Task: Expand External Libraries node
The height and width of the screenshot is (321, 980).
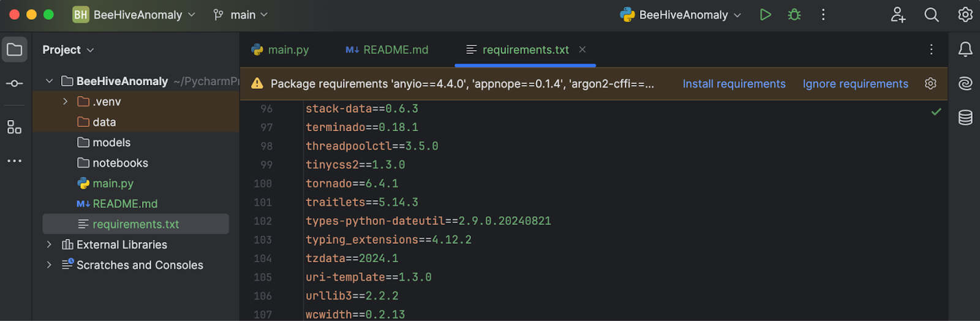Action: tap(49, 244)
